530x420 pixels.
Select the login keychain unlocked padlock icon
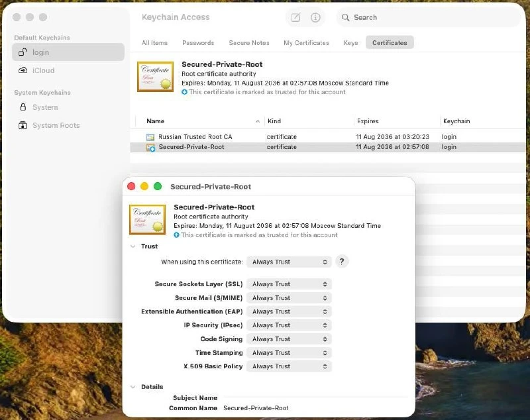point(23,52)
